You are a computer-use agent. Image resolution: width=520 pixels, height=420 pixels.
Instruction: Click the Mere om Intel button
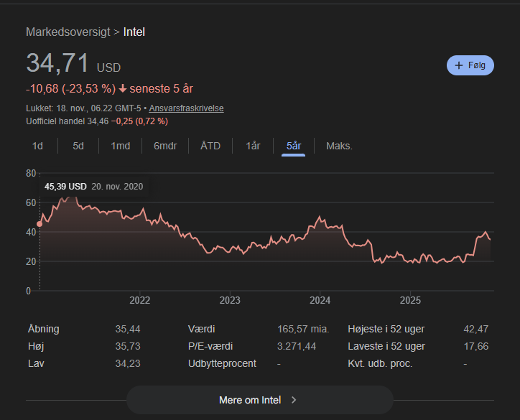tap(260, 400)
